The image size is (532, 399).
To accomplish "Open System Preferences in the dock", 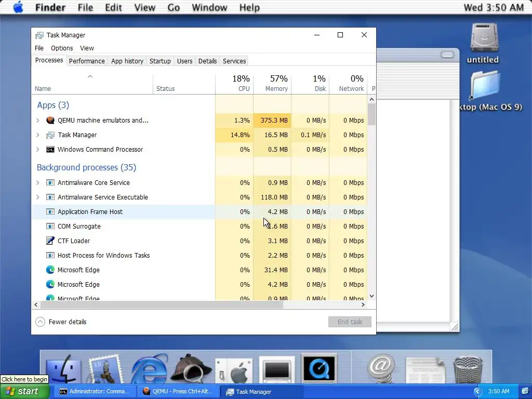I will (x=234, y=371).
